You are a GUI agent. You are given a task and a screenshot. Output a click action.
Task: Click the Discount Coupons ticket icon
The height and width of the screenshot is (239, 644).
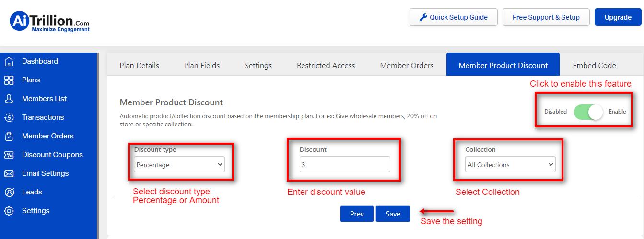pos(9,155)
